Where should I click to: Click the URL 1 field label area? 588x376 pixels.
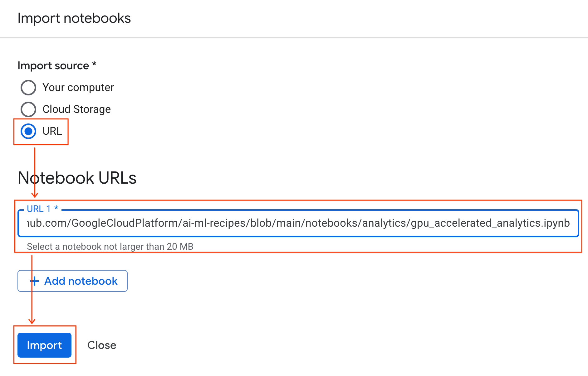pos(42,209)
